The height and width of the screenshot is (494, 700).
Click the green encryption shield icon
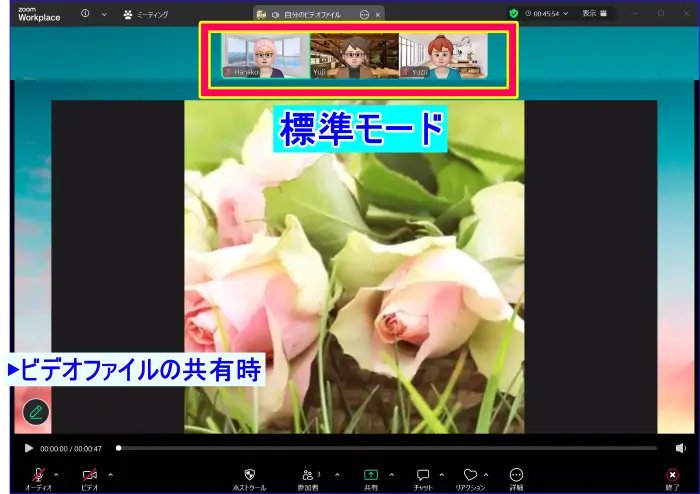click(514, 14)
